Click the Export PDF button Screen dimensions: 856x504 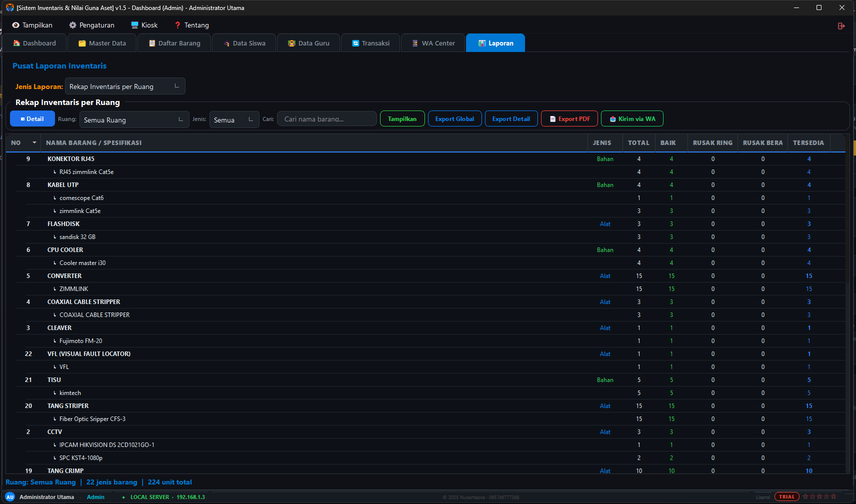tap(569, 119)
